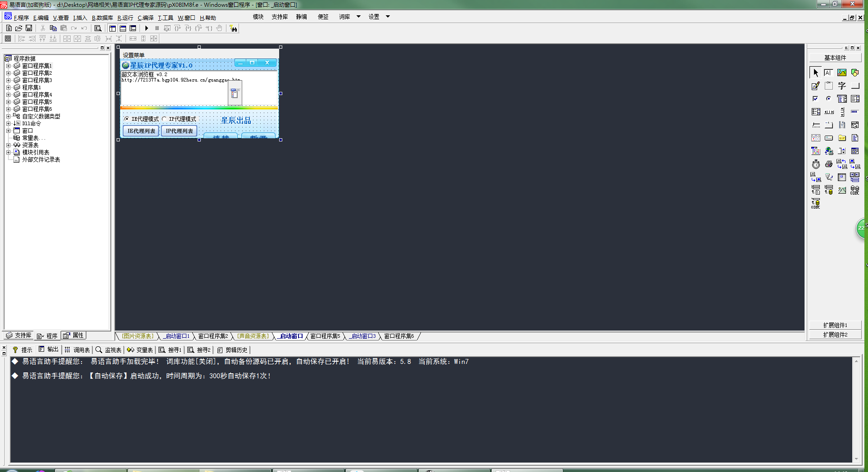Switch to the 监视表 output tab

point(108,350)
